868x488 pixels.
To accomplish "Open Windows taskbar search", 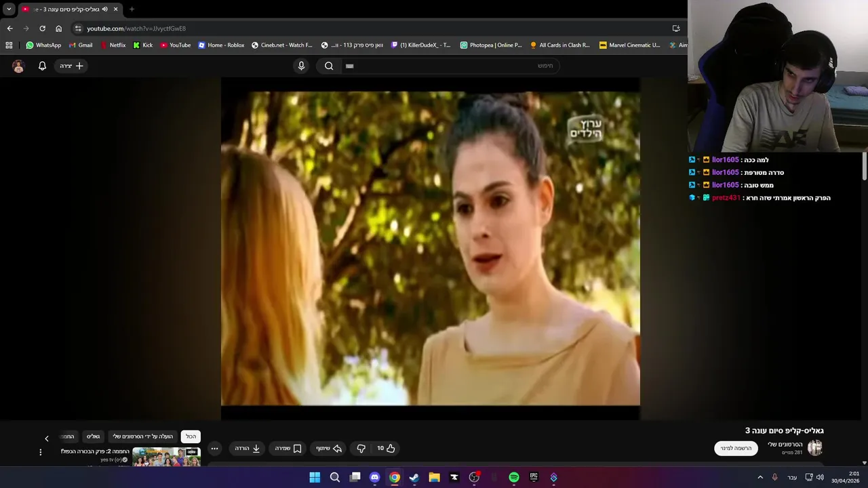I will pos(334,477).
